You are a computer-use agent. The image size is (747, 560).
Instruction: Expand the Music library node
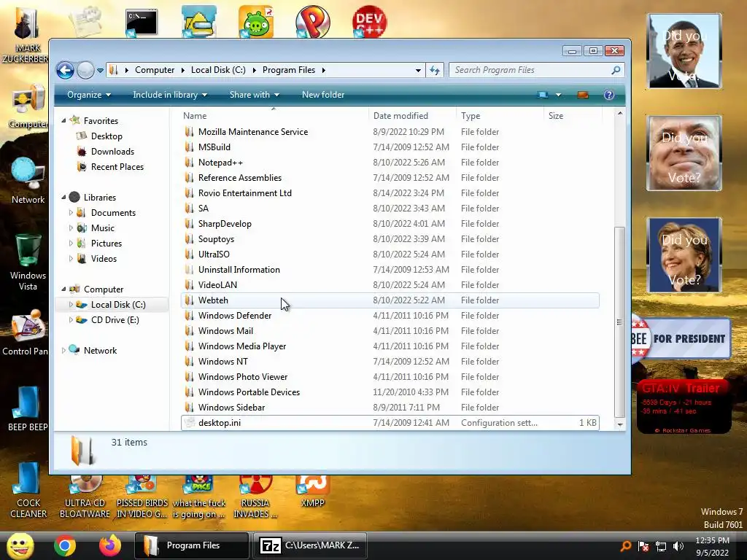point(71,227)
